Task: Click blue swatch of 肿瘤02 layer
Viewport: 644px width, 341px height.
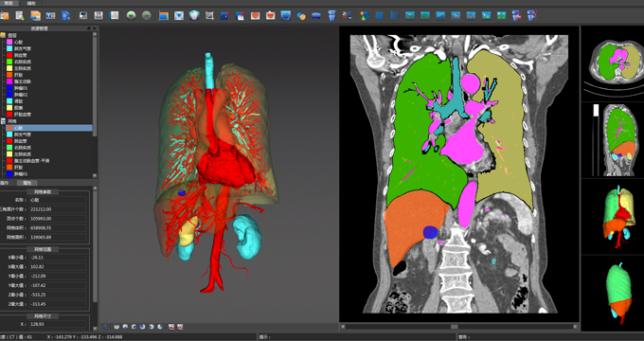Action: [x=9, y=95]
